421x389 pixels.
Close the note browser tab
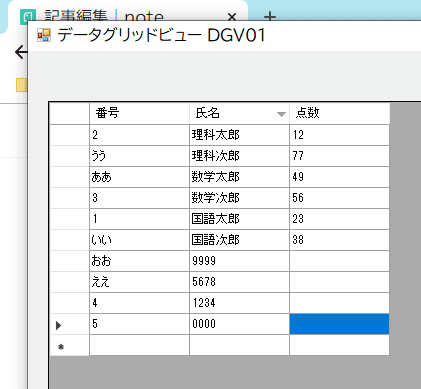(232, 16)
